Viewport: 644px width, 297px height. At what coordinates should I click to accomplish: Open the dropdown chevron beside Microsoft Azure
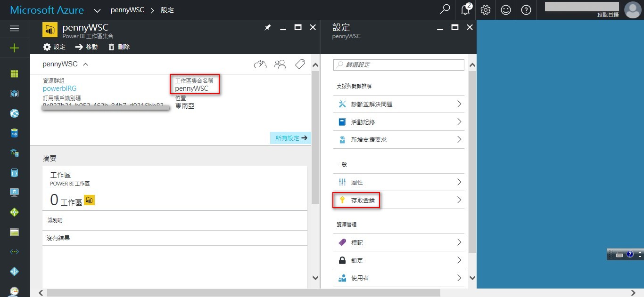pos(98,10)
